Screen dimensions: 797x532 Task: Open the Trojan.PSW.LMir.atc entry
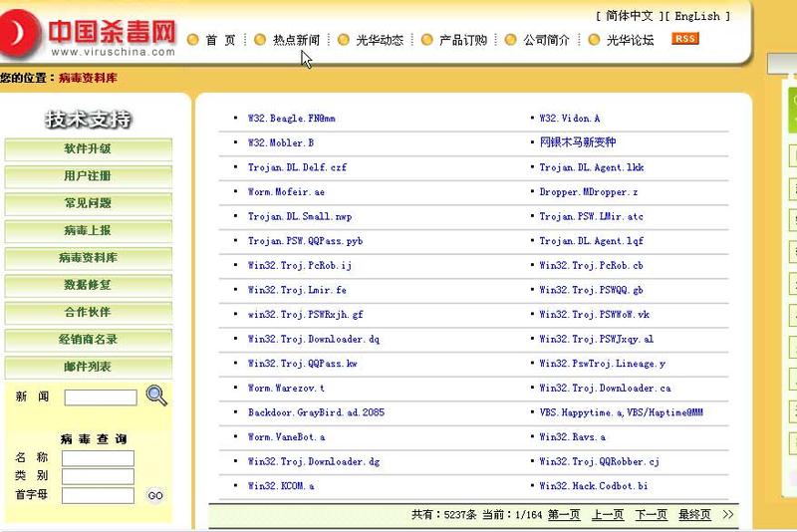(591, 216)
